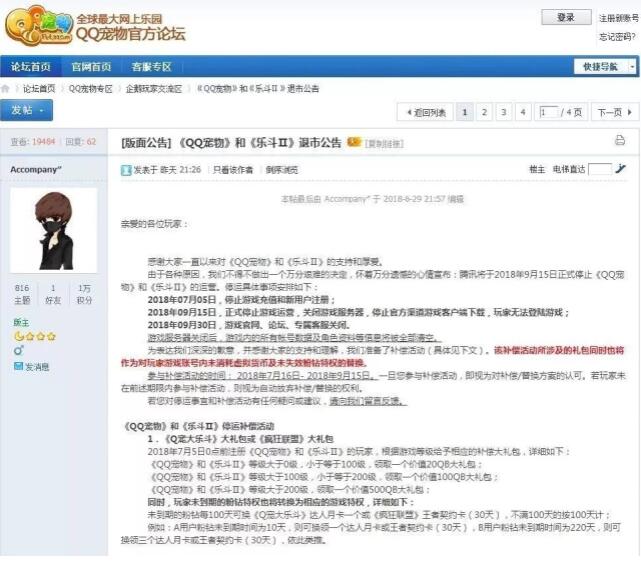641x575 pixels.
Task: Click 1万 积分 stat
Action: [84, 294]
